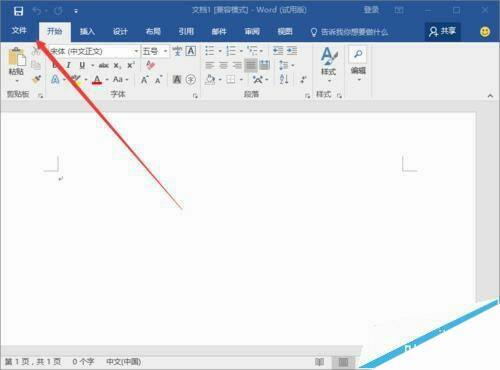The width and height of the screenshot is (500, 370).
Task: Open the font name dropdown 宋体 (中文正文)
Action: pos(136,51)
